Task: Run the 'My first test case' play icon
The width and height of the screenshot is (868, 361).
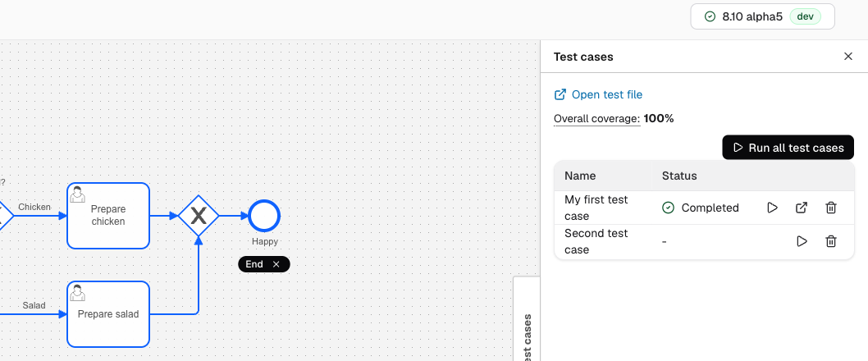Action: point(772,208)
